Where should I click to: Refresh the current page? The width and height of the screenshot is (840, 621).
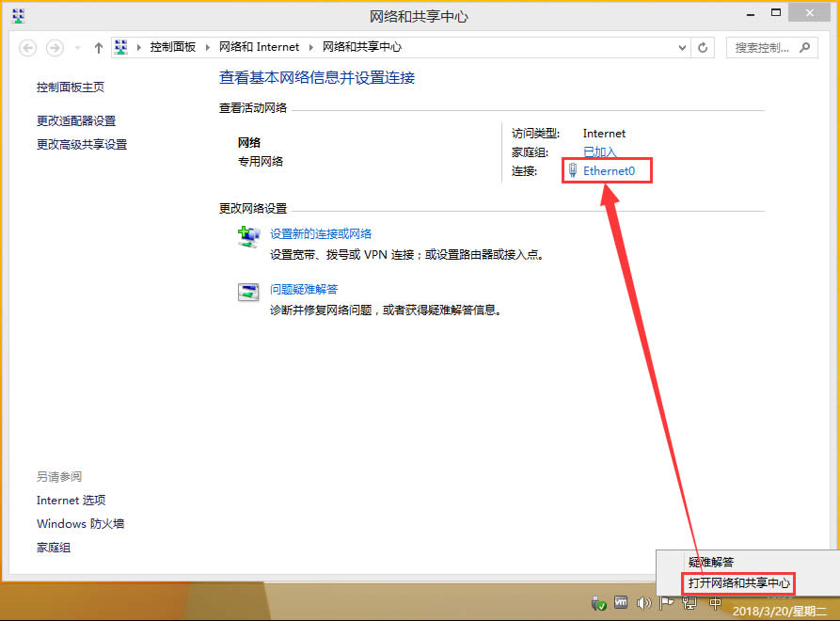click(703, 46)
